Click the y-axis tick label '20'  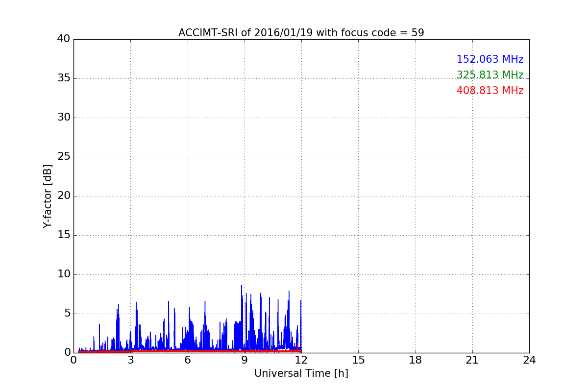tap(64, 196)
